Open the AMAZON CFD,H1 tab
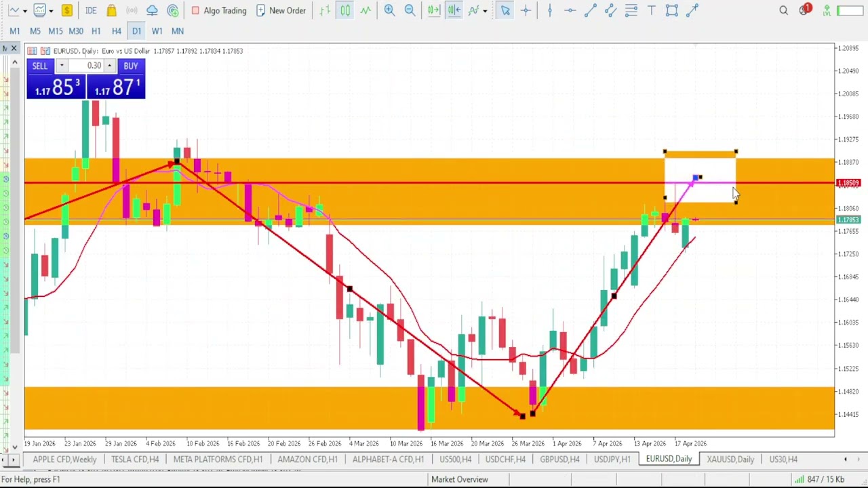868x488 pixels. [307, 459]
